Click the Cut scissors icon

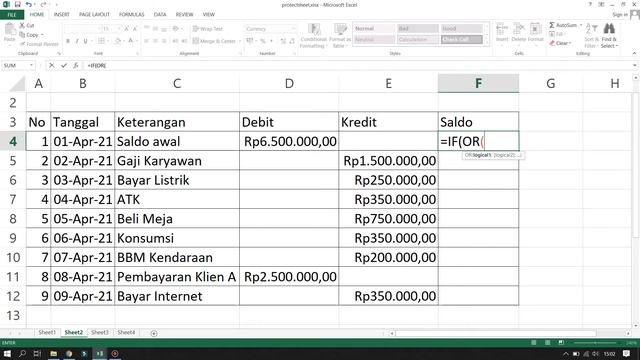(22, 25)
